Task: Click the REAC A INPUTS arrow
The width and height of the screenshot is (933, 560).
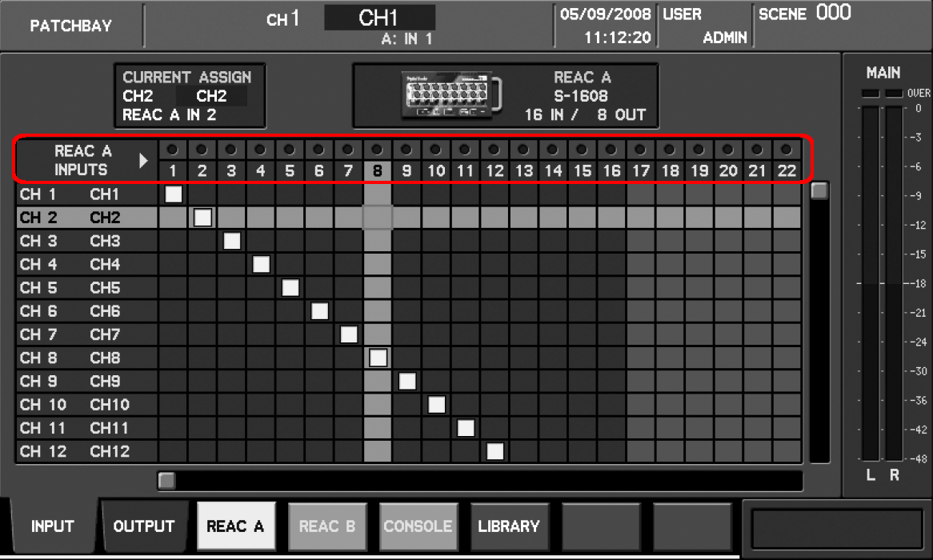Action: coord(145,159)
